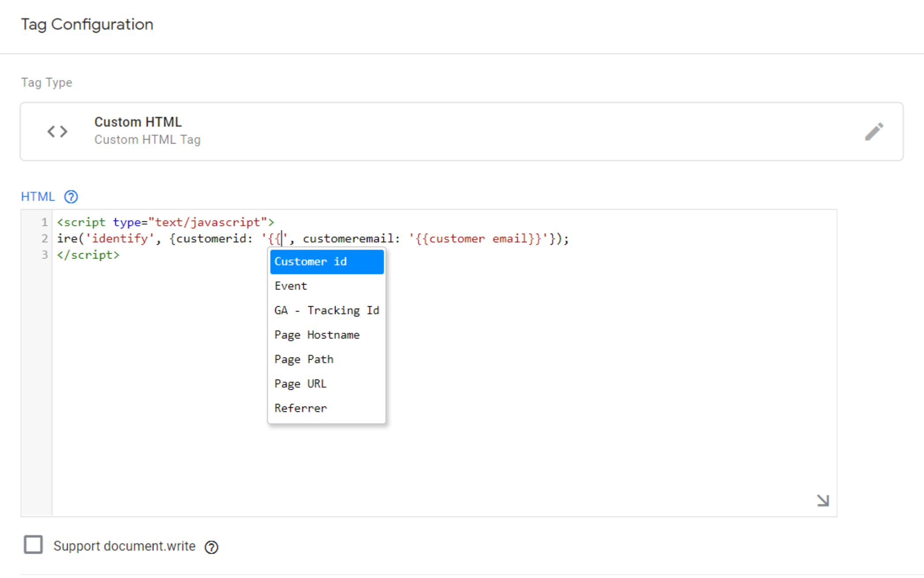Select Page URL variable suggestion

coord(327,384)
